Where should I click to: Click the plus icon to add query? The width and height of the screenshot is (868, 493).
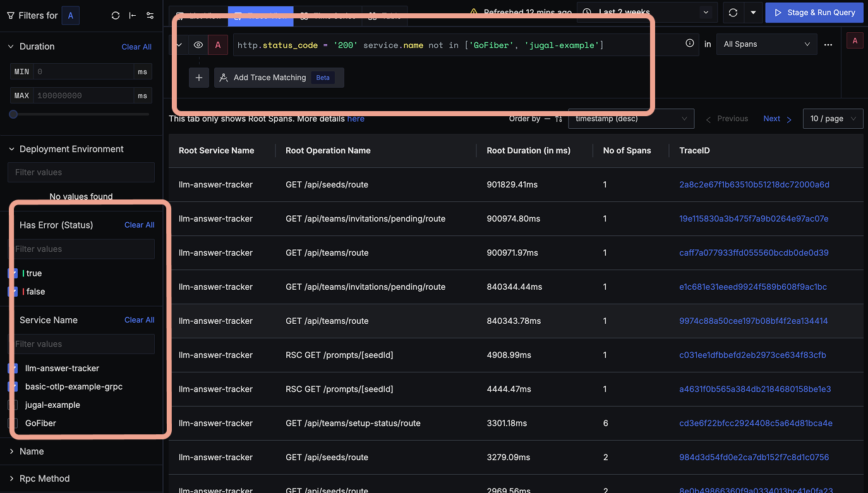(198, 78)
